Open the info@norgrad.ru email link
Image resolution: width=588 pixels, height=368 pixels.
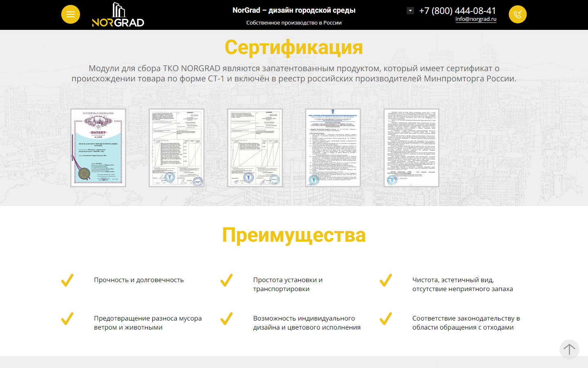click(476, 19)
